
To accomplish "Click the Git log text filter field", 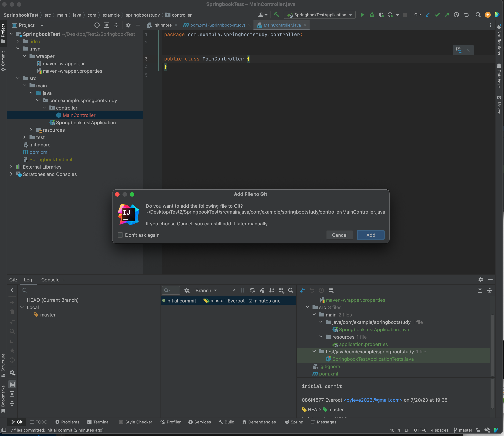I will point(171,290).
